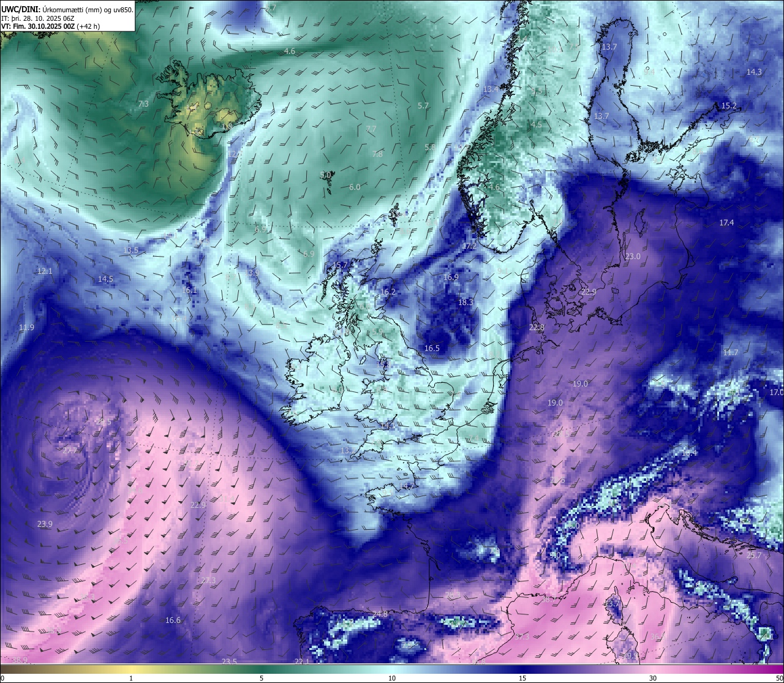Screen dimensions: 784x683
Task: Click the 12.1 value label
Action: click(x=45, y=271)
